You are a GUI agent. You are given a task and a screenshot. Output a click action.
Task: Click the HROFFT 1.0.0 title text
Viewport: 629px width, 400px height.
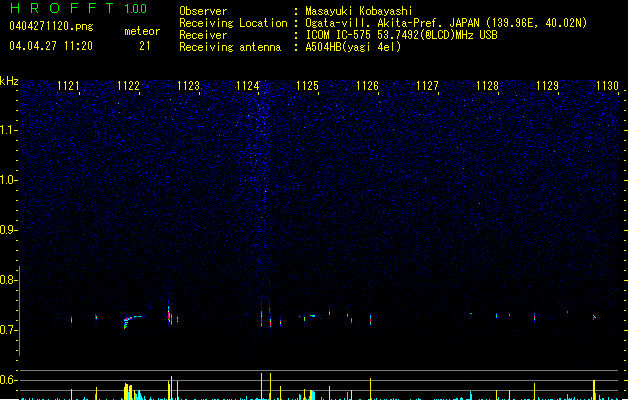click(x=79, y=8)
